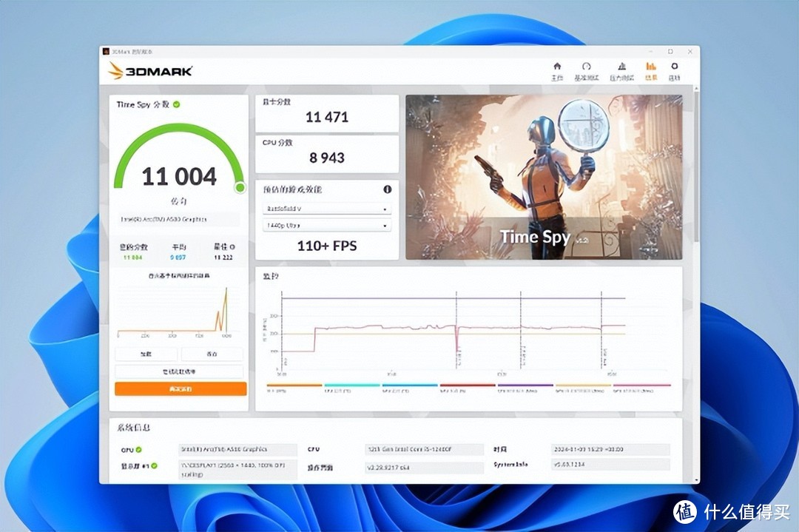Open the 1440p Ultra resolution dropdown
Screen dimensions: 799x532
click(327, 225)
